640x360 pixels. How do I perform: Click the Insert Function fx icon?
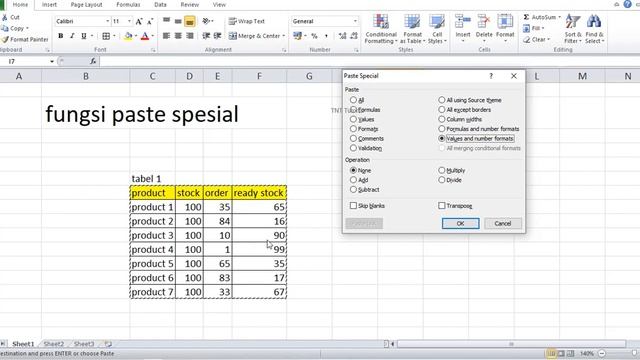(93, 61)
